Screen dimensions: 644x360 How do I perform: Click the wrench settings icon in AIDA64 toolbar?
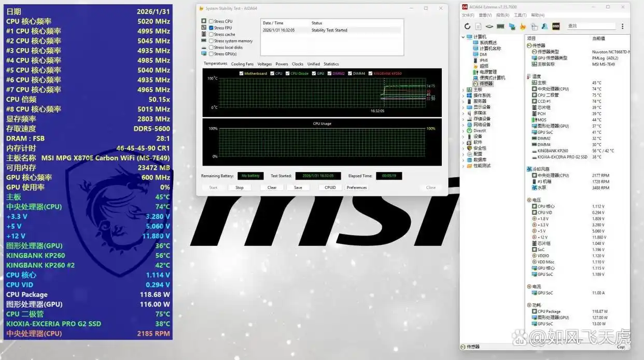544,25
